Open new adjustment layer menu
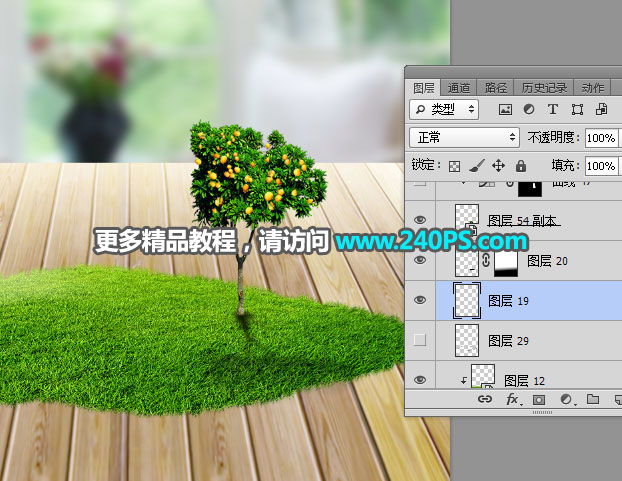 click(x=566, y=399)
